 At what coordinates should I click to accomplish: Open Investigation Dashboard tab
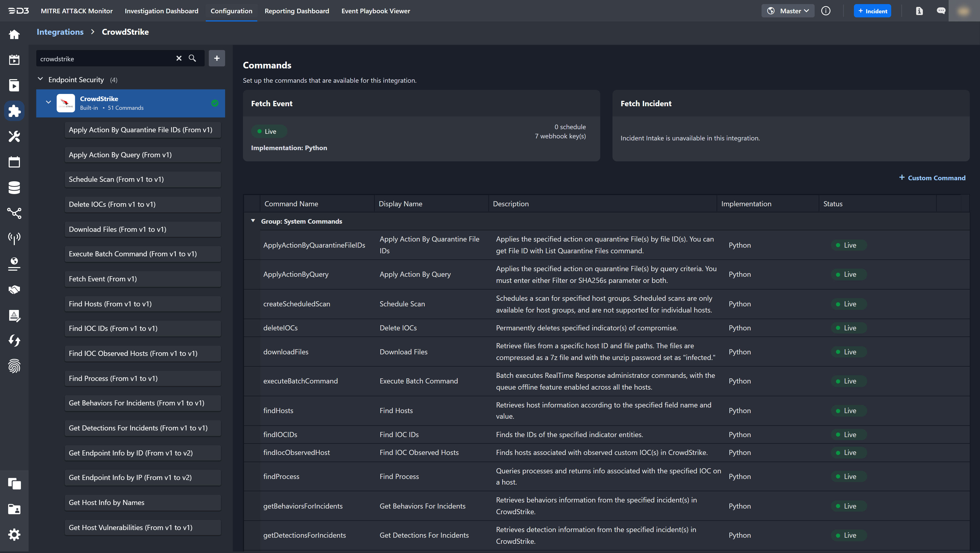tap(161, 11)
